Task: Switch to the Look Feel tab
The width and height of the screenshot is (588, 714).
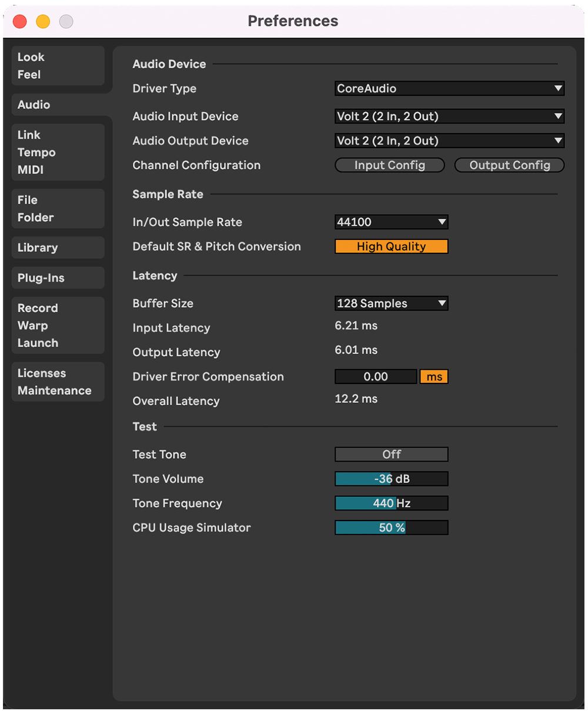Action: click(x=58, y=66)
